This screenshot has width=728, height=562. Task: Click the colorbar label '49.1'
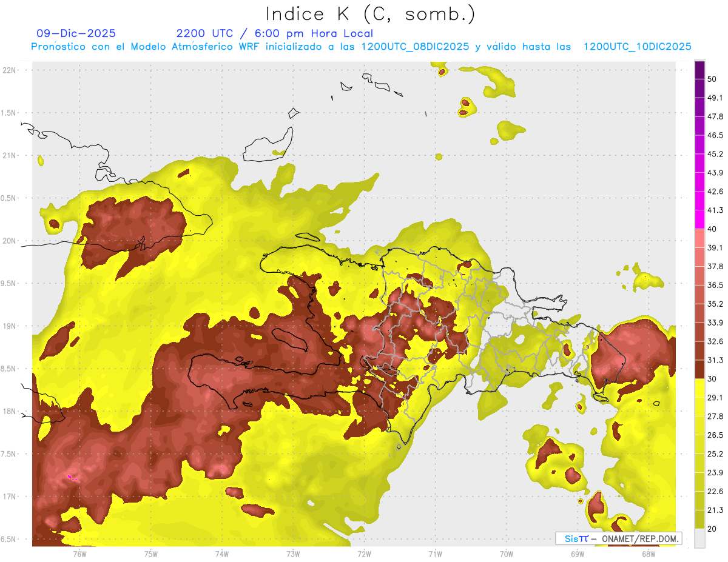(715, 98)
